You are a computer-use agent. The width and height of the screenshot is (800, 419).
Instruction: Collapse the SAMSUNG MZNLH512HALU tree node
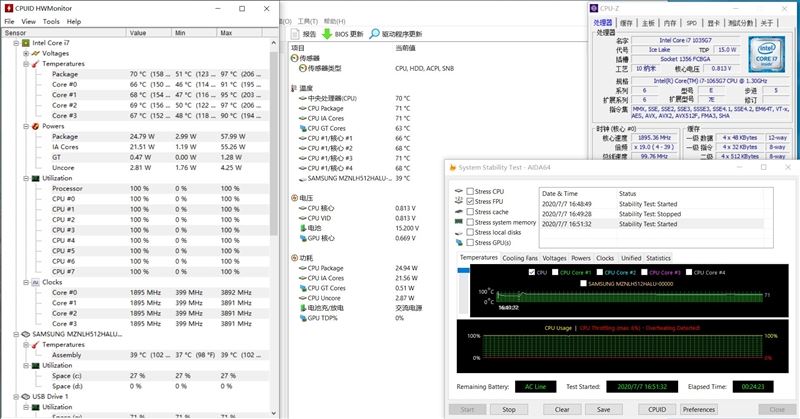pos(16,334)
